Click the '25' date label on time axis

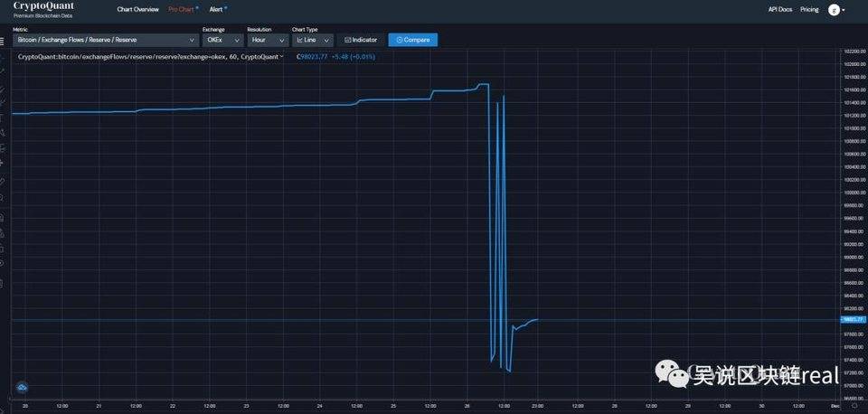[x=393, y=406]
